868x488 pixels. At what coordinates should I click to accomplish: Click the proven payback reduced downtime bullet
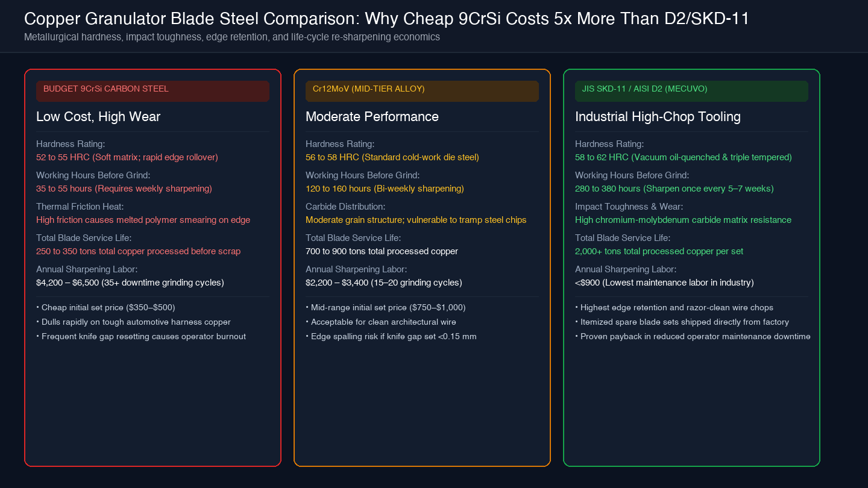693,336
